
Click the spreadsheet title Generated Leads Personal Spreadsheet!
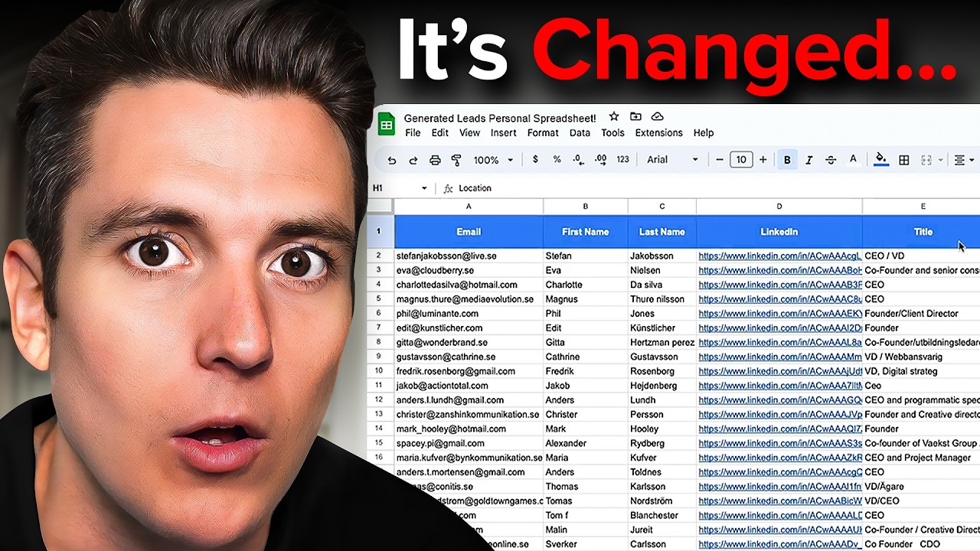pos(500,118)
